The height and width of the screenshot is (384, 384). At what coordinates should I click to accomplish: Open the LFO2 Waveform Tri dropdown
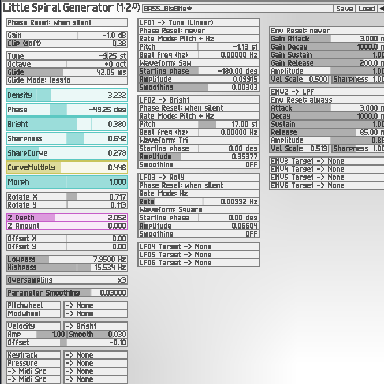coord(199,140)
